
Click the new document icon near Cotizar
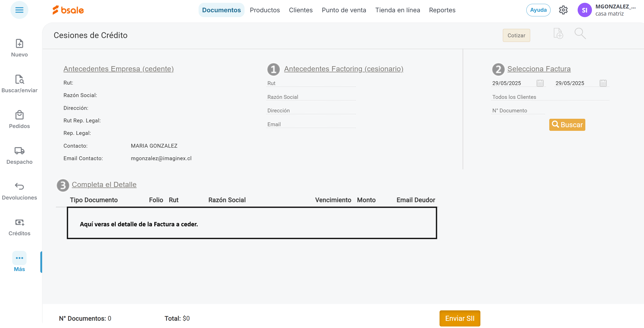pos(558,34)
